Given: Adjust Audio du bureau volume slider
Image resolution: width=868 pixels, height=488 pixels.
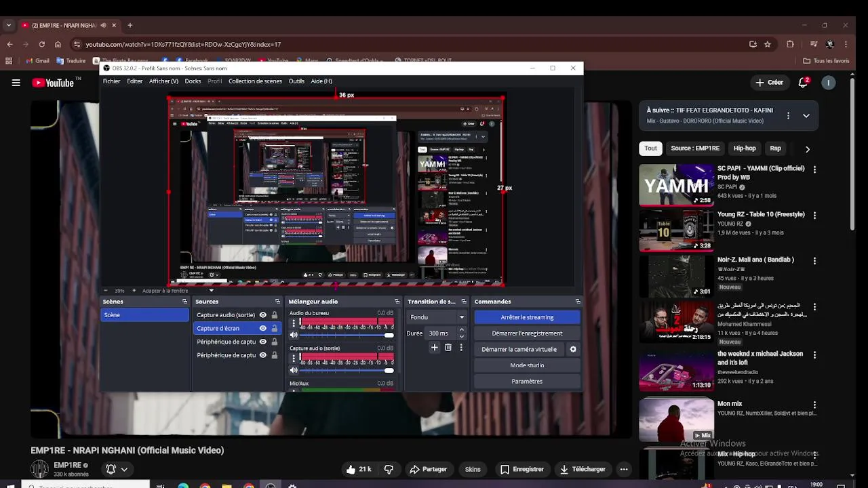Looking at the screenshot, I should (347, 335).
